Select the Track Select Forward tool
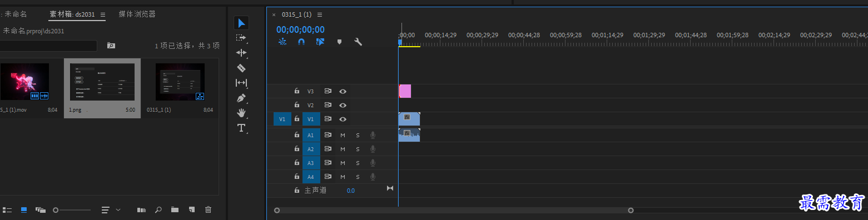This screenshot has width=868, height=220. coord(241,38)
